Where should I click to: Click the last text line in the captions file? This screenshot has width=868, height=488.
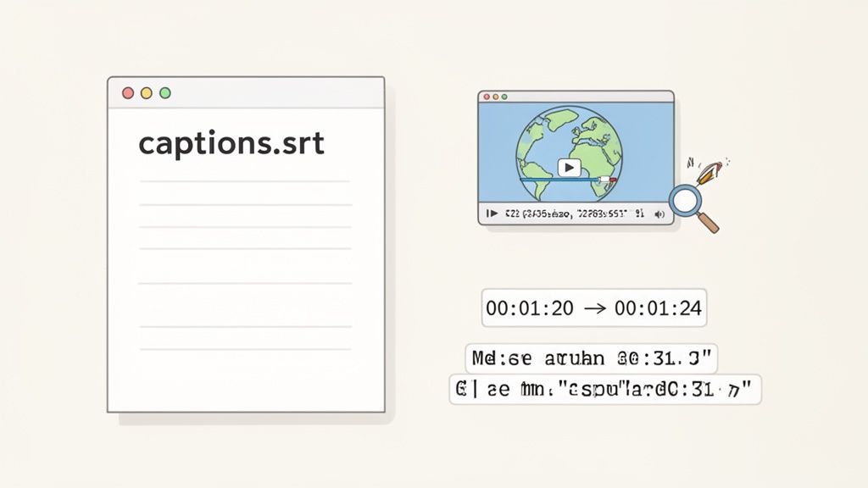tap(244, 348)
